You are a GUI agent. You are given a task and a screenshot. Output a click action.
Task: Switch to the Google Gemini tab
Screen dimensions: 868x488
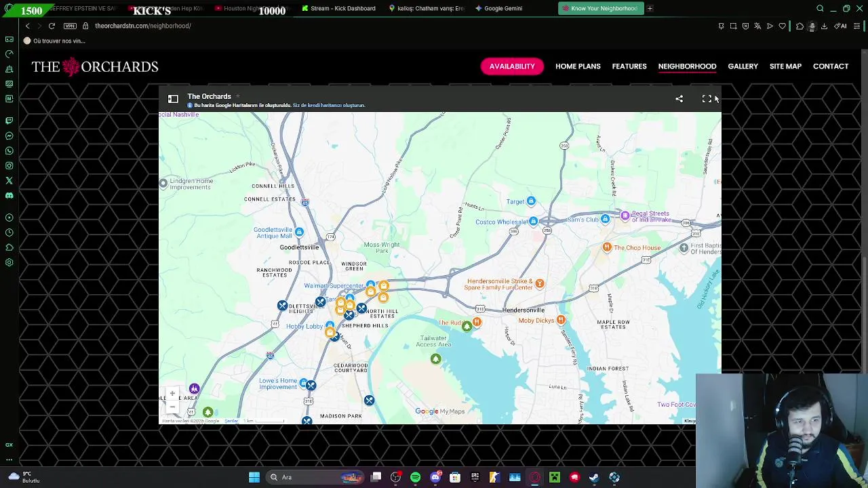tap(502, 8)
